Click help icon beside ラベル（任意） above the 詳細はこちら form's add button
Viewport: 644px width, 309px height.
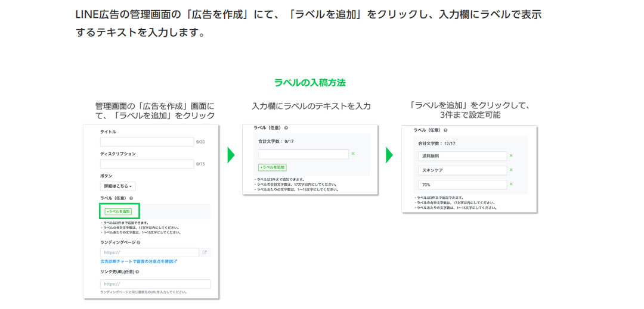tap(130, 198)
